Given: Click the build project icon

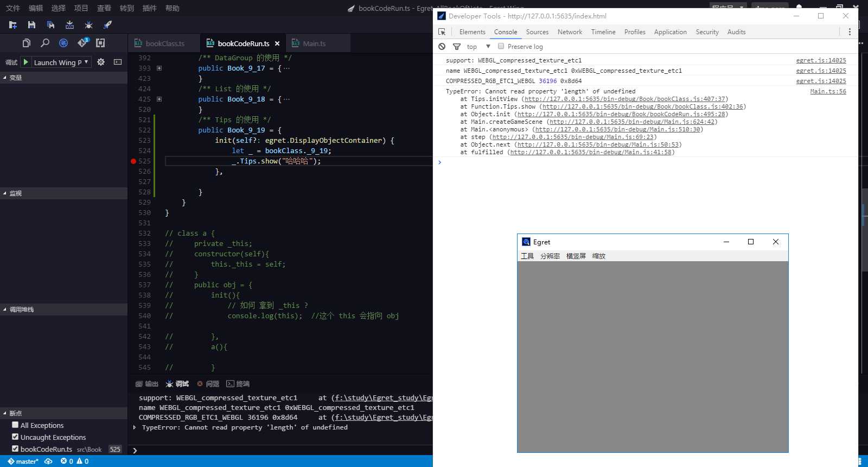Looking at the screenshot, I should pyautogui.click(x=69, y=25).
